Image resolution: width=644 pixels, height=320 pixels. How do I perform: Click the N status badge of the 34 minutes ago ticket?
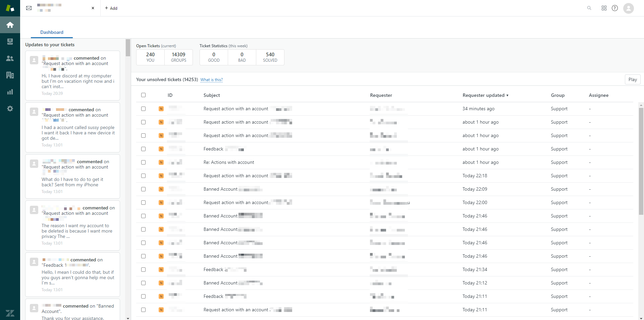(161, 109)
